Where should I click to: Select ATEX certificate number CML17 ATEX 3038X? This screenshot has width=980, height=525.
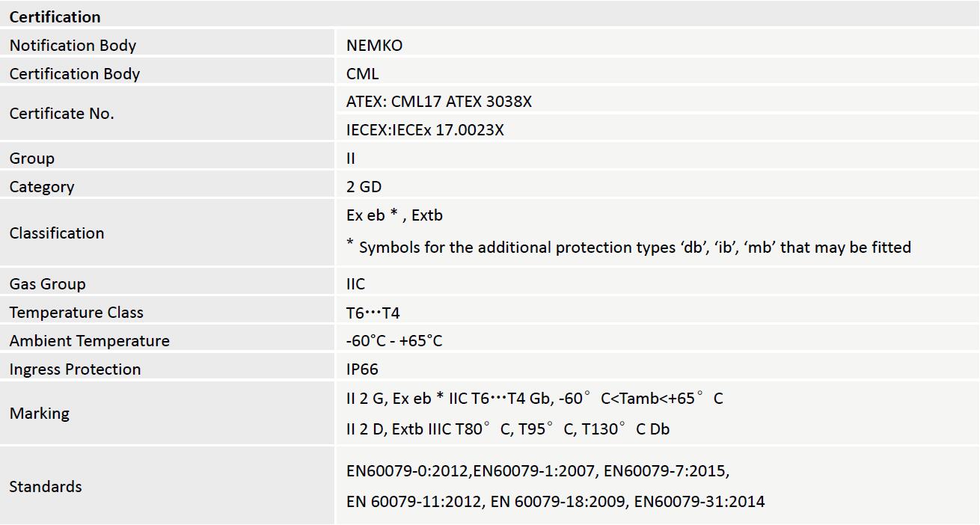pyautogui.click(x=439, y=102)
